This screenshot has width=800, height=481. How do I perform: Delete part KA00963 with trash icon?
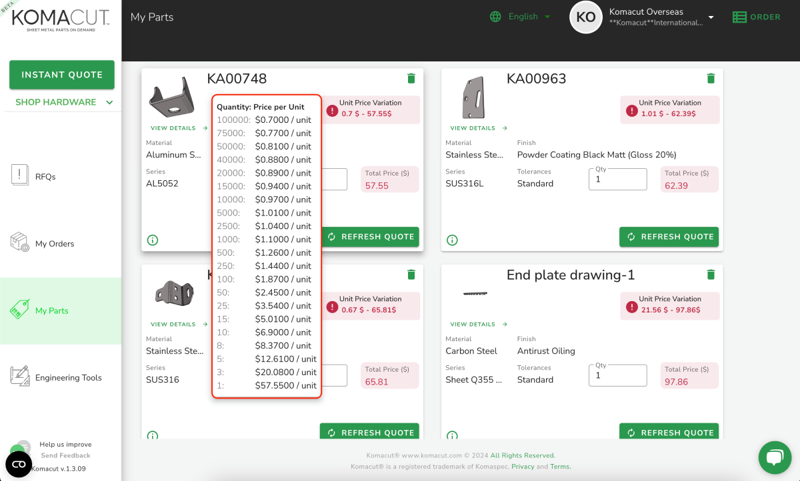coord(711,78)
